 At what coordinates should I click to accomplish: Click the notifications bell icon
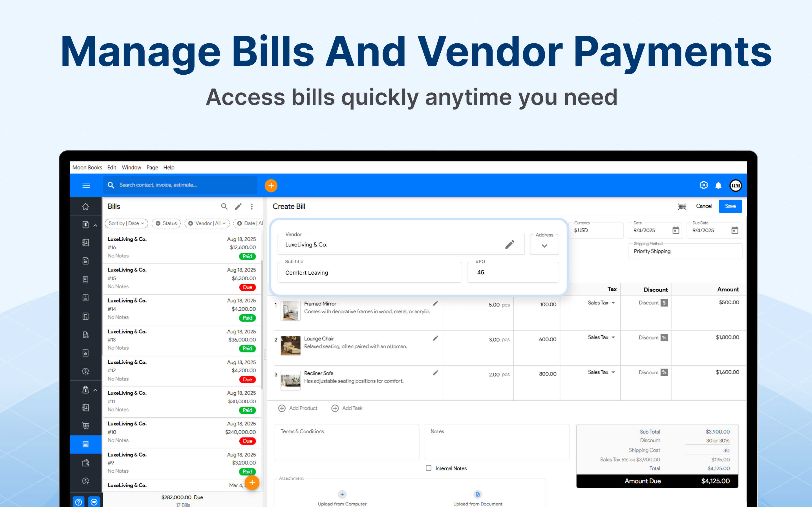point(718,185)
